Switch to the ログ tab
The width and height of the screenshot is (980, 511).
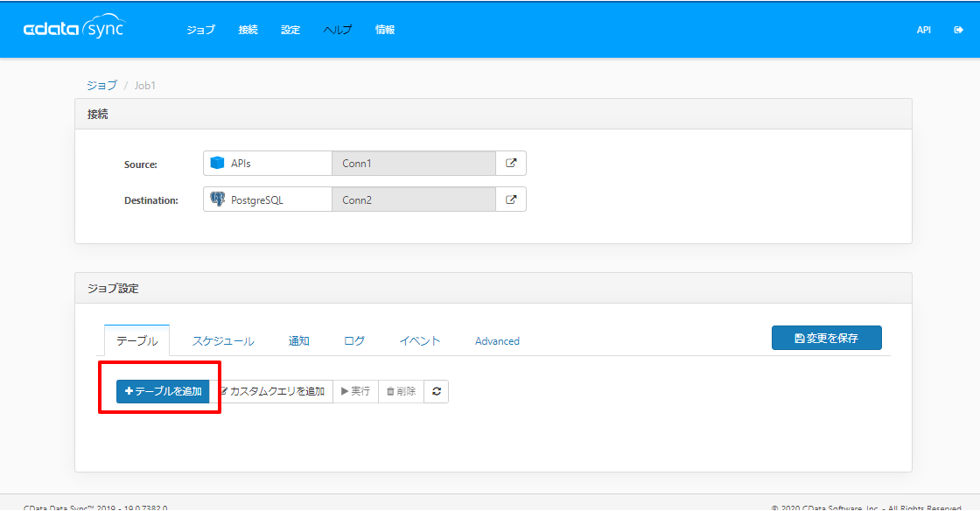click(354, 340)
